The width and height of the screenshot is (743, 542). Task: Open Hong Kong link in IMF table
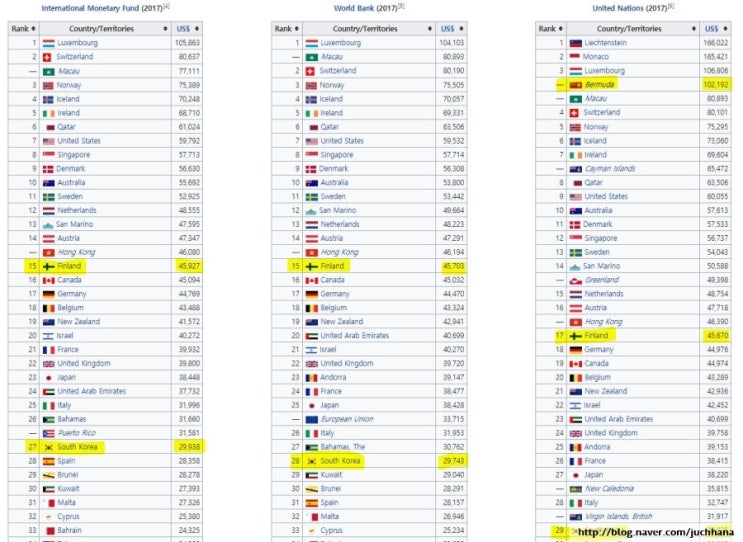click(x=76, y=252)
